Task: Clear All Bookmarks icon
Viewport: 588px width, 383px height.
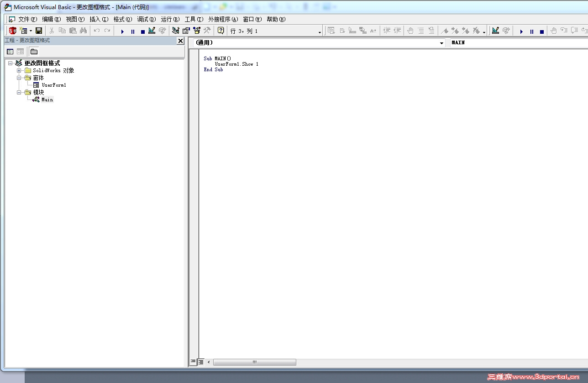Action: [x=476, y=31]
